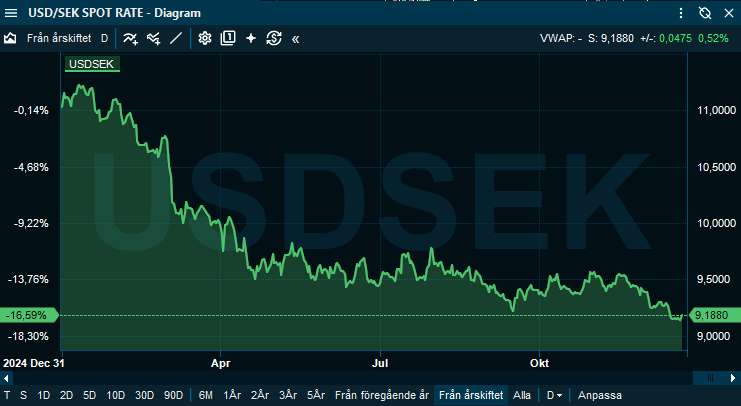The height and width of the screenshot is (406, 741).
Task: Switch to the 'Från föregående år' range
Action: 381,395
